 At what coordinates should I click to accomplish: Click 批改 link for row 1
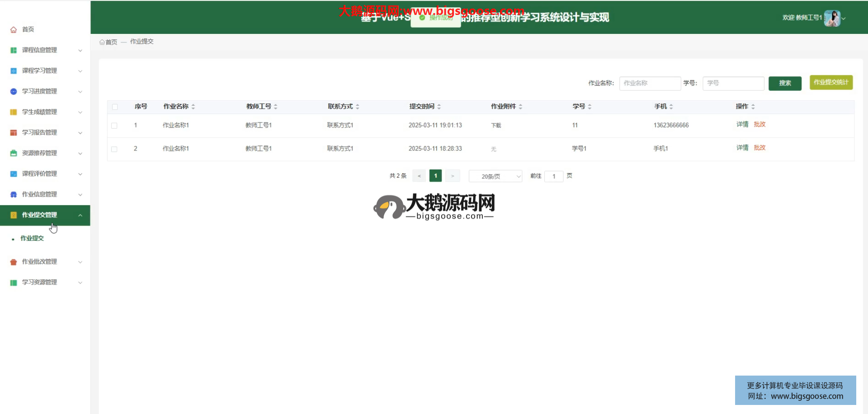(759, 124)
